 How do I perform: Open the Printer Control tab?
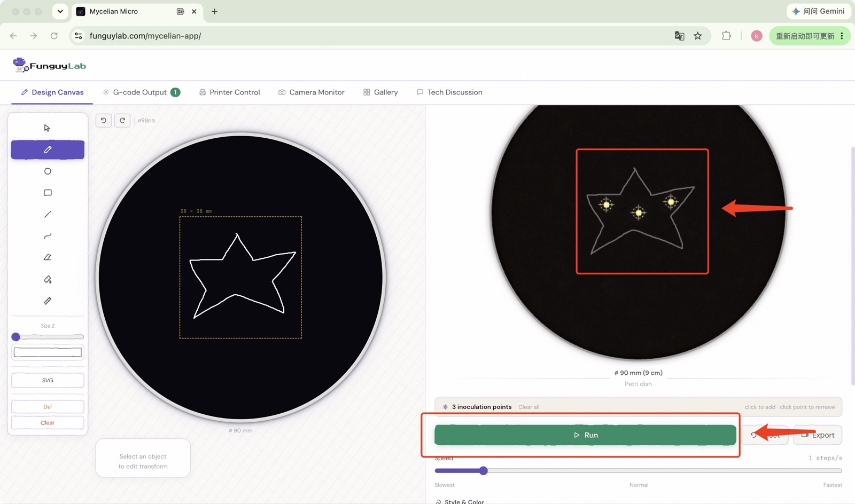tap(229, 92)
